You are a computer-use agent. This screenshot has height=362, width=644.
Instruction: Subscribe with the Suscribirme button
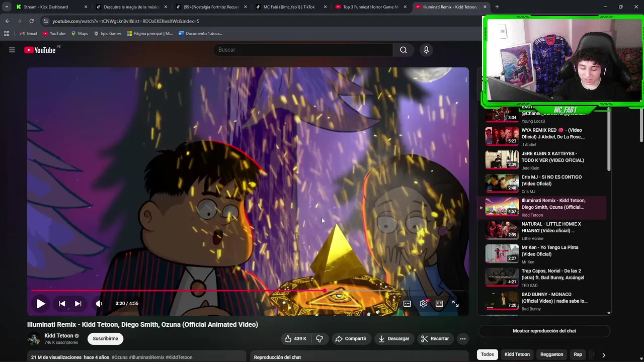[106, 339]
